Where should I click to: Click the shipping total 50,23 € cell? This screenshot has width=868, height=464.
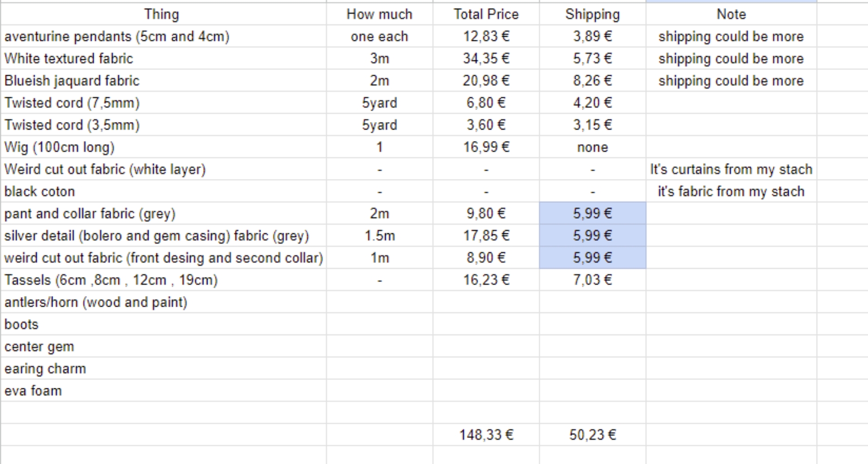pos(592,435)
